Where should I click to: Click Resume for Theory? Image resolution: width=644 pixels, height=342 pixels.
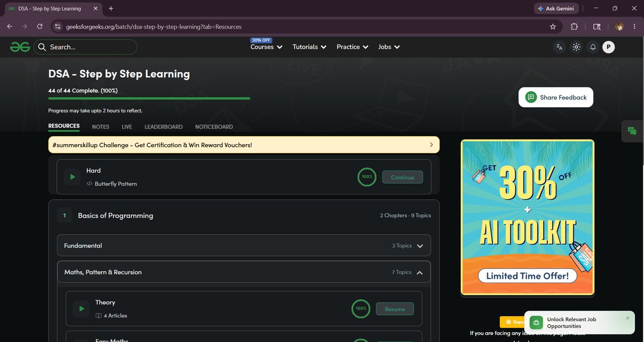395,309
